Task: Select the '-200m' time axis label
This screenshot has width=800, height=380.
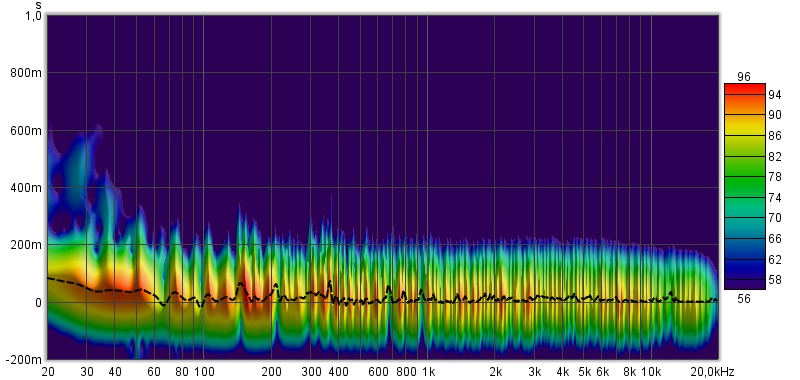Action: point(23,360)
